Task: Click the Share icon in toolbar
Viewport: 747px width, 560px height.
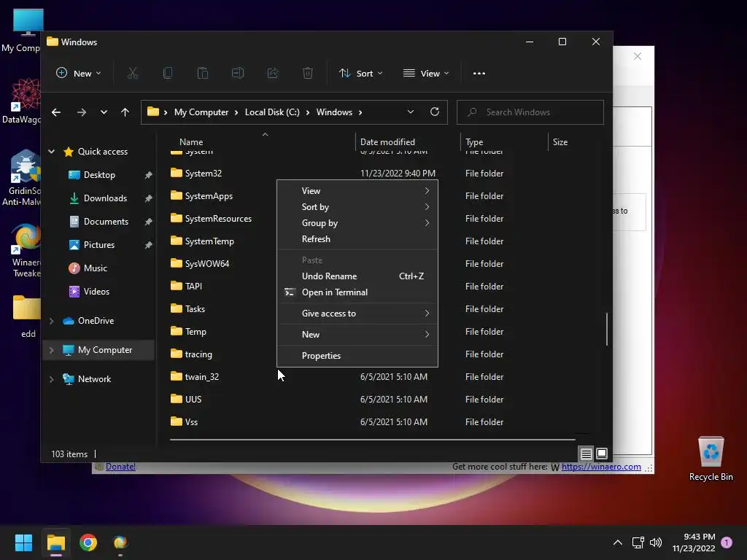Action: tap(273, 74)
